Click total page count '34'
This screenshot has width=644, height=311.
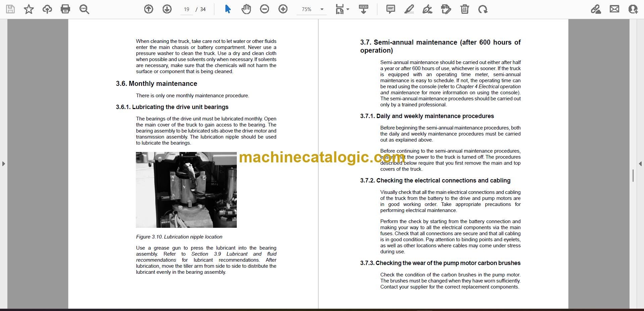[x=203, y=9]
